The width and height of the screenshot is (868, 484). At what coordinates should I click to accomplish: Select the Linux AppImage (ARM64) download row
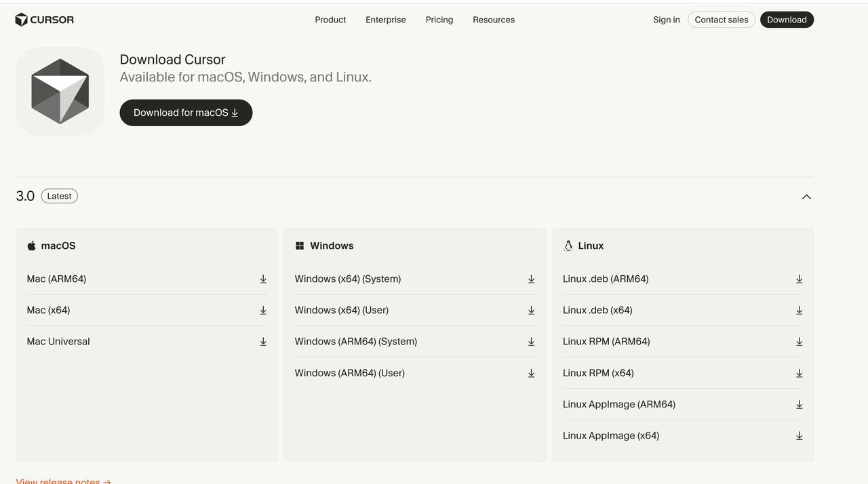pos(683,405)
